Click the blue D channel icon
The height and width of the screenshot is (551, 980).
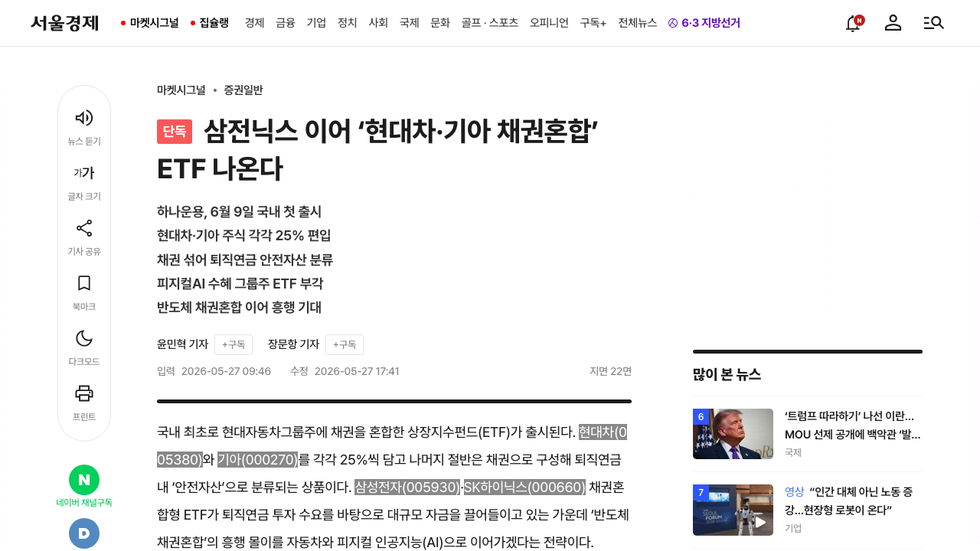(84, 533)
